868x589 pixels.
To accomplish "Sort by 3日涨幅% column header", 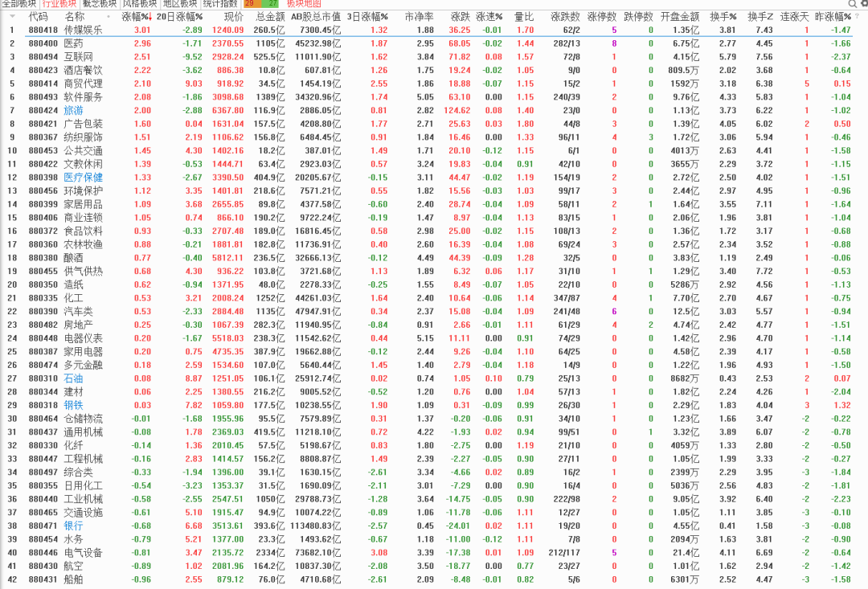I will (x=367, y=17).
